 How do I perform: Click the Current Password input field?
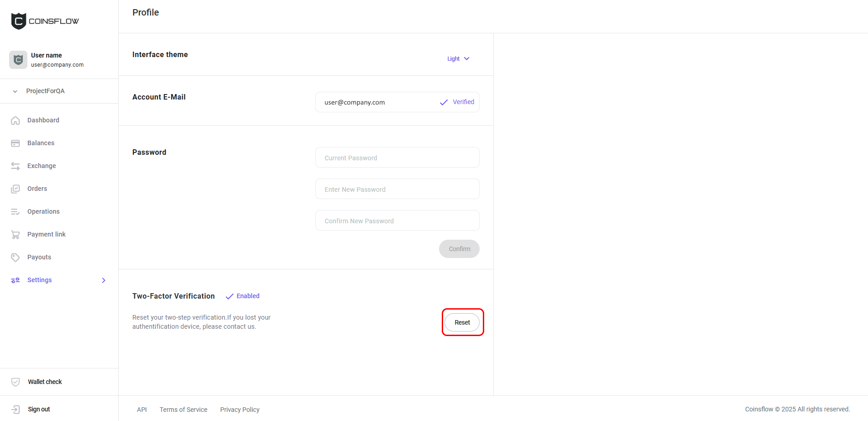coord(397,158)
